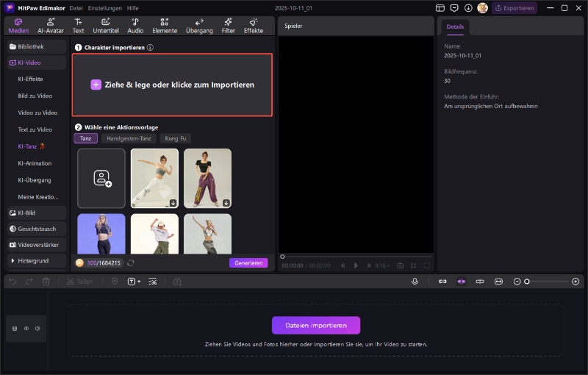The width and height of the screenshot is (588, 375).
Task: Click the Dateien importieren button
Action: pos(315,325)
